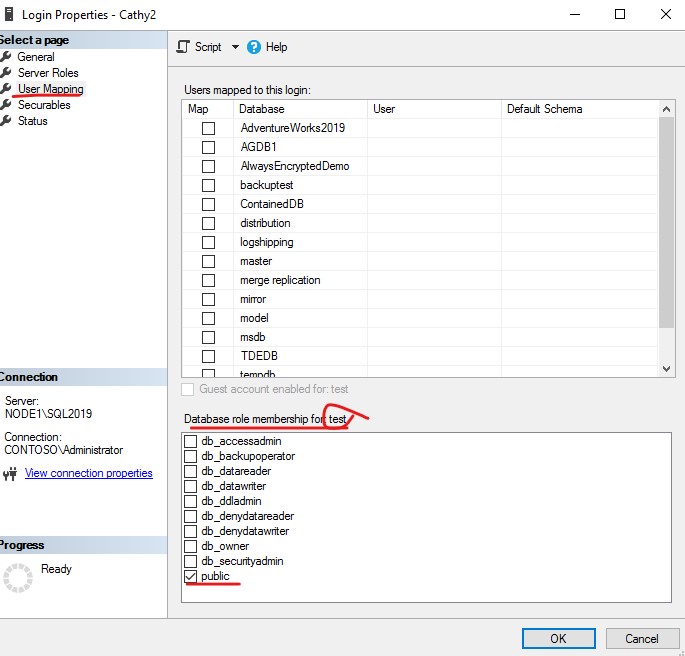Enable the db_accessadmin role checkbox

click(190, 441)
